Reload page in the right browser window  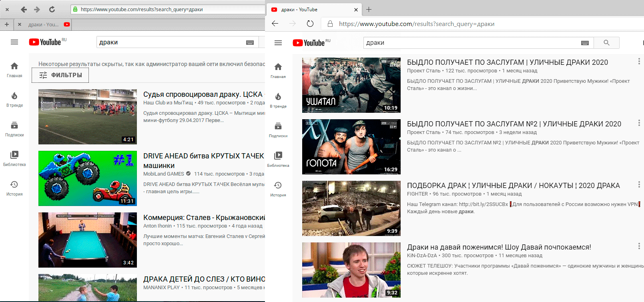(x=310, y=24)
